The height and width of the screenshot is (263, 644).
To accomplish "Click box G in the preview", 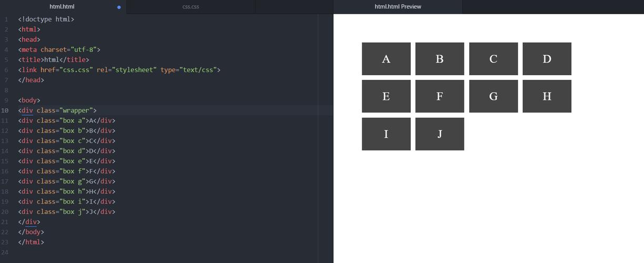I will coord(493,96).
